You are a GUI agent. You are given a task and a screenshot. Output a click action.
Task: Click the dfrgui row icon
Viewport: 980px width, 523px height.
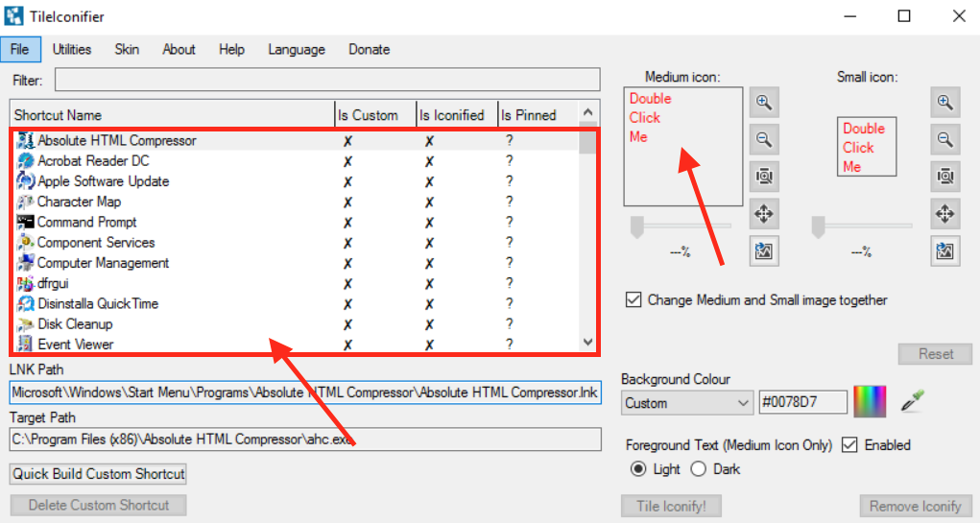pyautogui.click(x=25, y=284)
